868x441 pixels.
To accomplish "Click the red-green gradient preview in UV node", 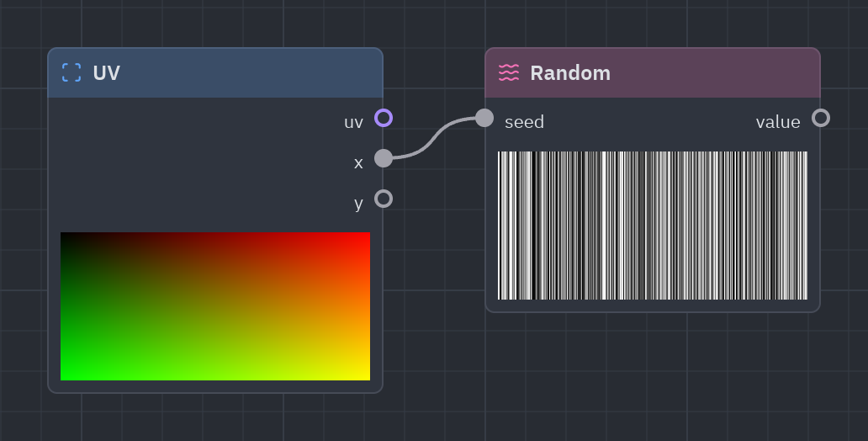I will tap(215, 306).
